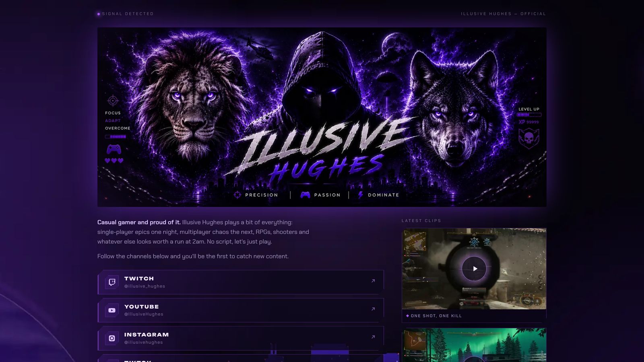The image size is (644, 362).
Task: Open the TWITCH channel link
Action: pos(241,282)
